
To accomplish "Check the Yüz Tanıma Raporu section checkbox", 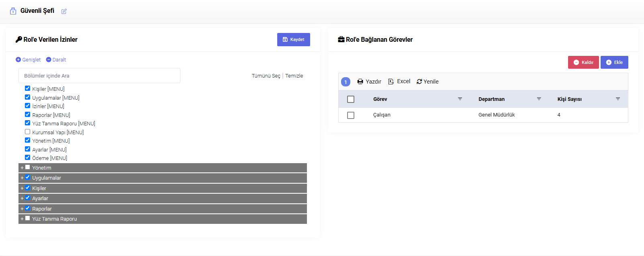I will 28,218.
